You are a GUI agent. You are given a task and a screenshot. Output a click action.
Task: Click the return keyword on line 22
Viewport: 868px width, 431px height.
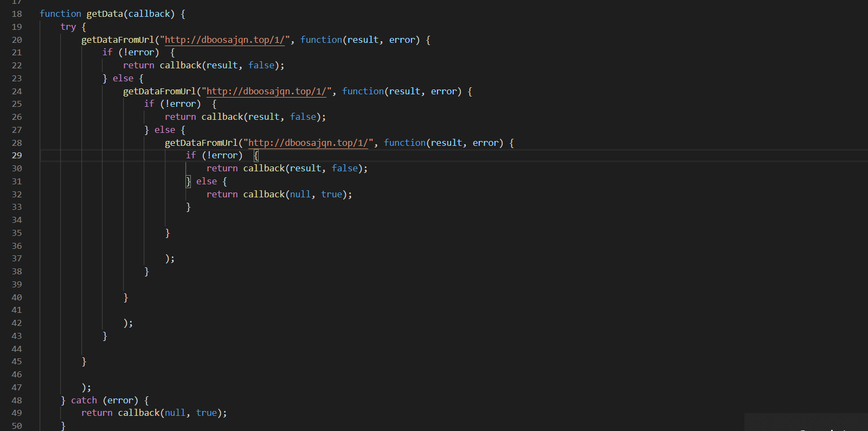coord(139,65)
